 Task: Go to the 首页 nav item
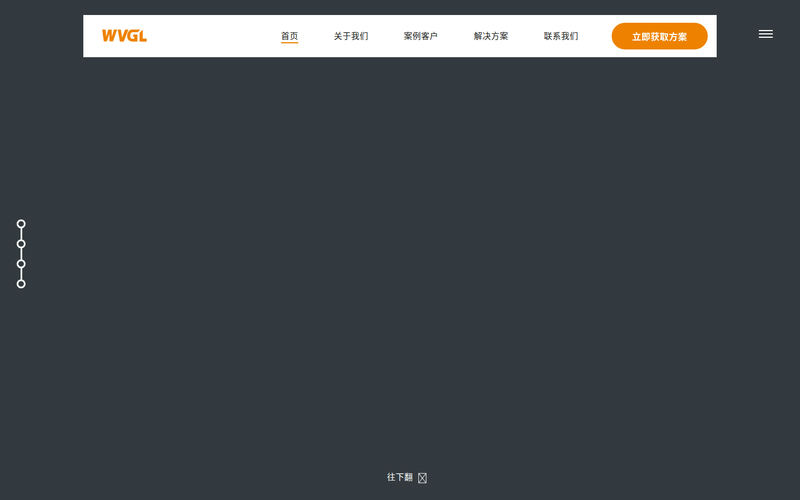(289, 36)
